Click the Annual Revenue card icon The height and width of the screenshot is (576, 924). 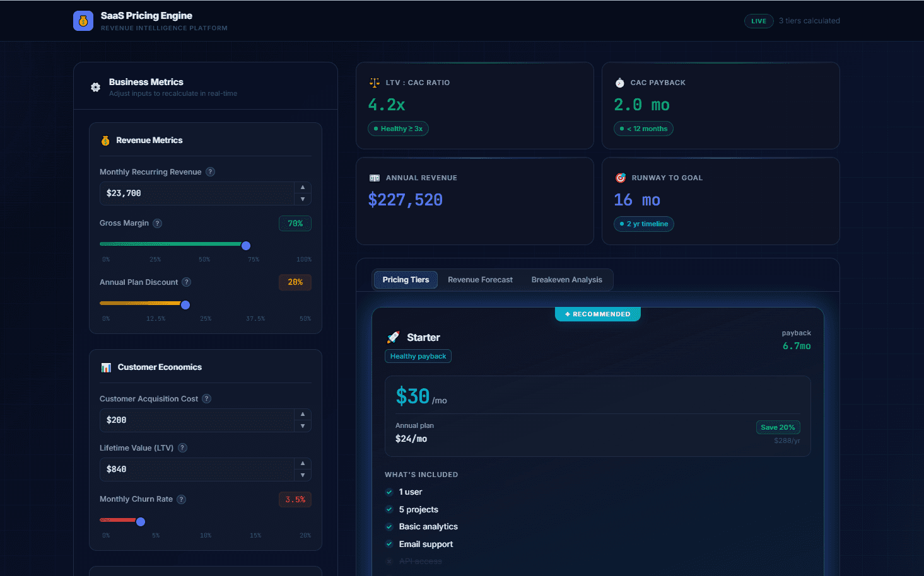pos(375,178)
